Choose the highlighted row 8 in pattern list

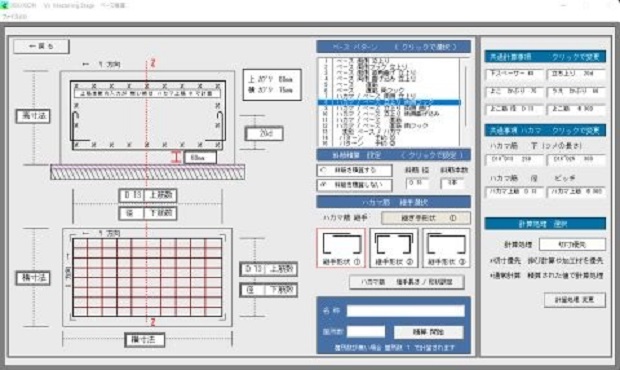pos(389,102)
